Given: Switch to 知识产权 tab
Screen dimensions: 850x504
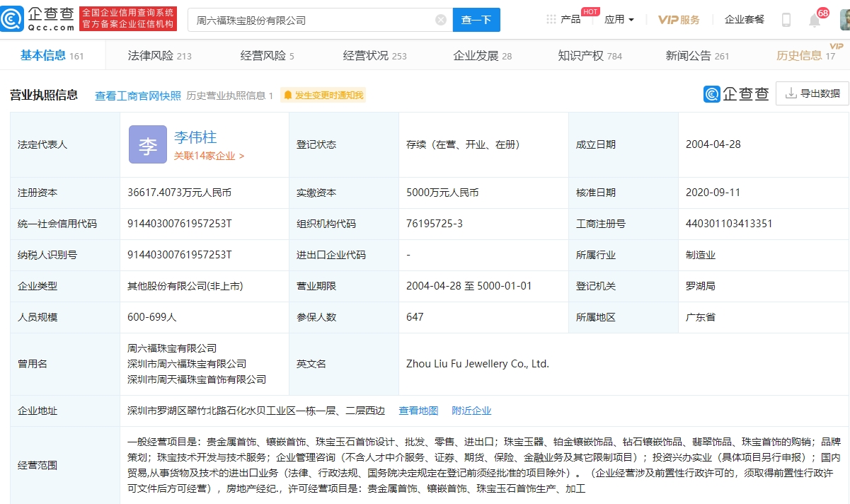Looking at the screenshot, I should pyautogui.click(x=589, y=56).
